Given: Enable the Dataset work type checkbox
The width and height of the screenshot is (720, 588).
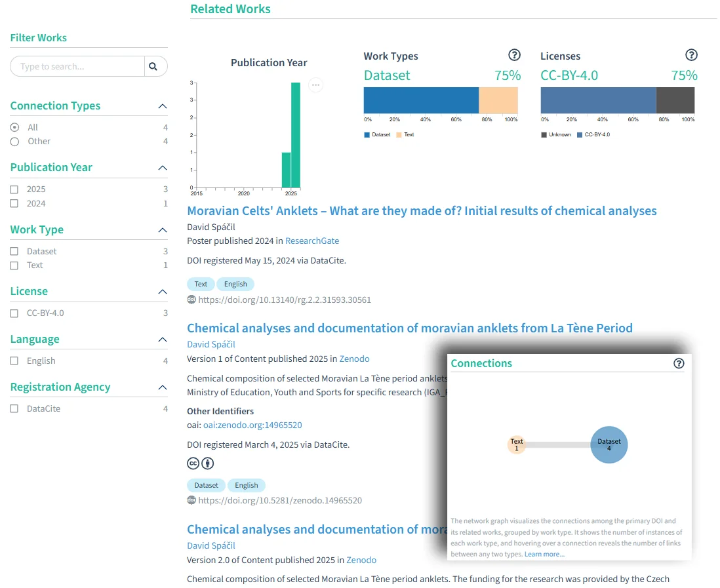Looking at the screenshot, I should [14, 252].
